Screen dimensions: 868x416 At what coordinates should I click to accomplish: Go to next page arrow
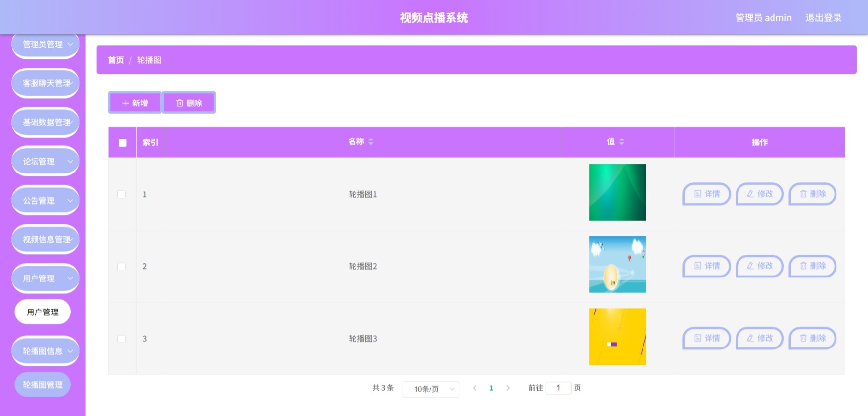point(508,388)
